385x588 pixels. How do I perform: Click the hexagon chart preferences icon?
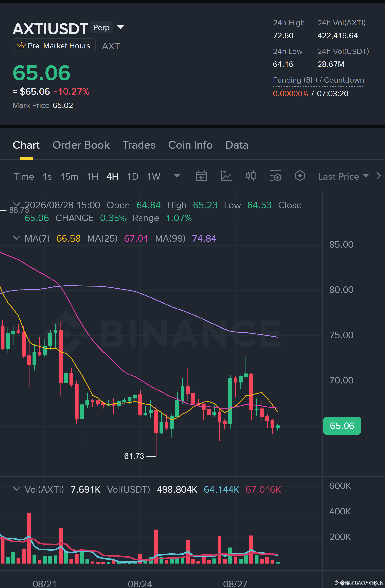coord(300,176)
